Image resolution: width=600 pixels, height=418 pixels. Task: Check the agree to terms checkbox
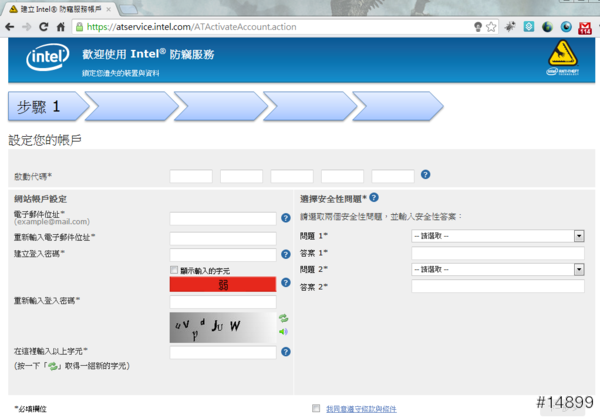[x=316, y=408]
